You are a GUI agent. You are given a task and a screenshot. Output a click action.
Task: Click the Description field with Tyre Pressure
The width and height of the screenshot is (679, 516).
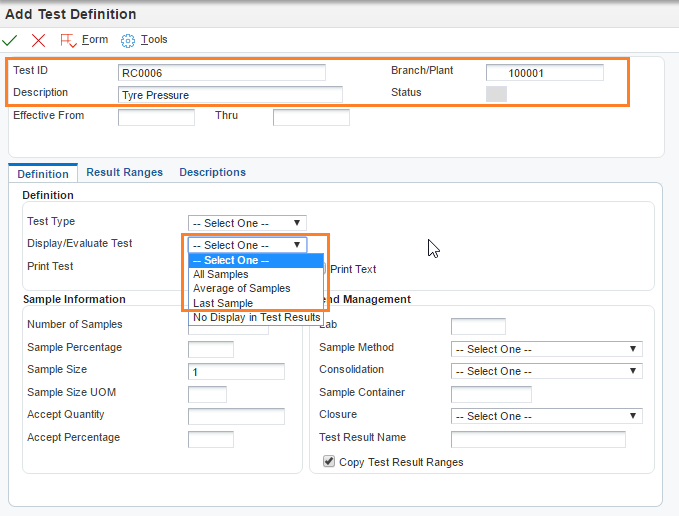pos(230,95)
